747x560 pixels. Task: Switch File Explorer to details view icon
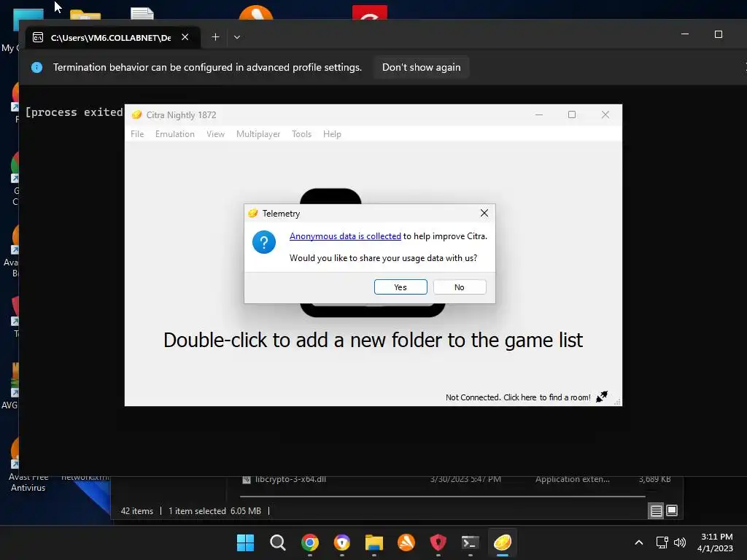[x=656, y=511]
